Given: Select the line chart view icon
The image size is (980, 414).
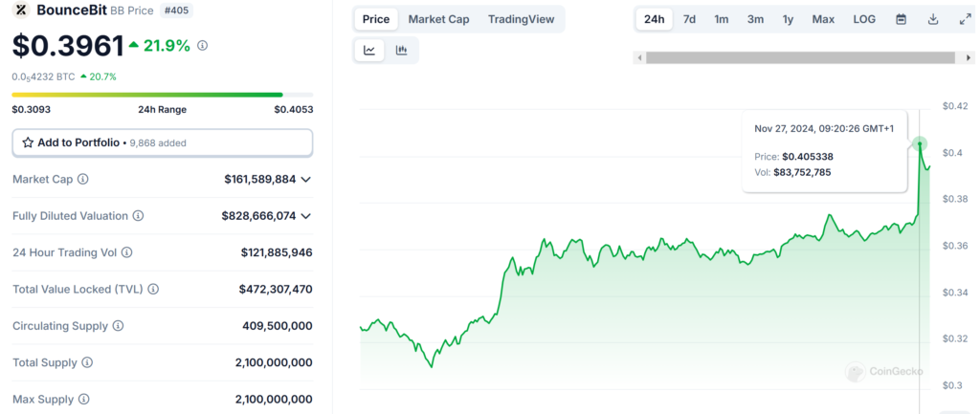Looking at the screenshot, I should (x=369, y=51).
